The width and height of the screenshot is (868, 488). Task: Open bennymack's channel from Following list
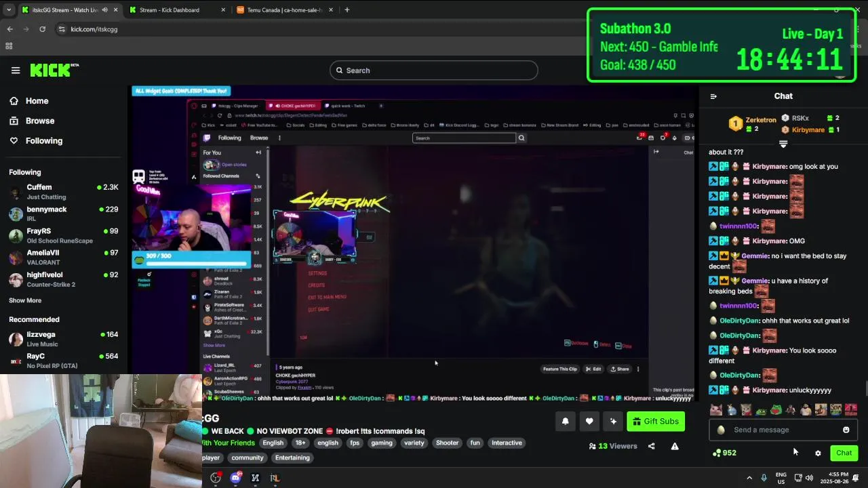coord(64,214)
